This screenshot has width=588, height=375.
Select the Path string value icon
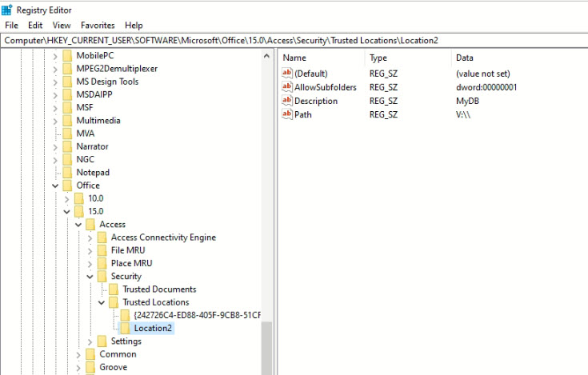[x=287, y=114]
